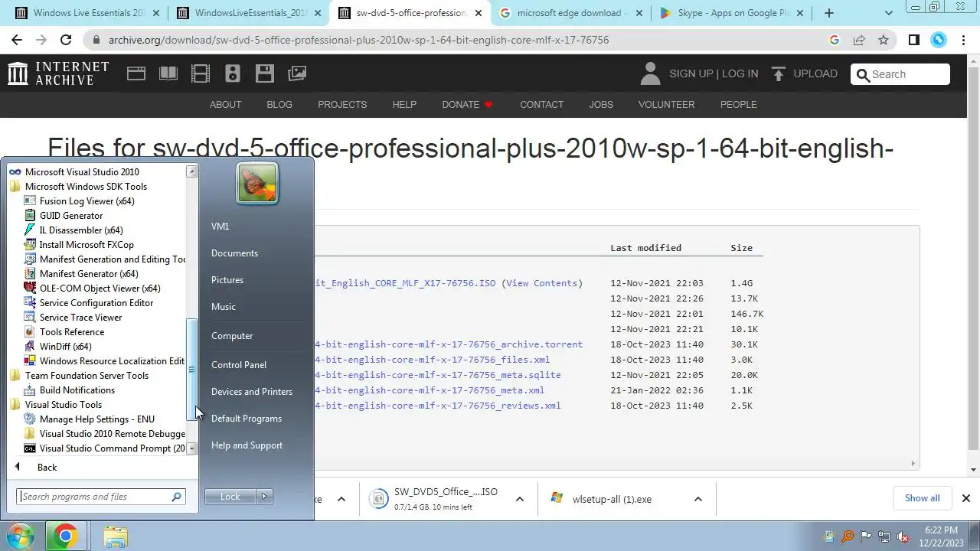This screenshot has height=551, width=980.
Task: Click the Chrome reload button
Action: point(66,41)
